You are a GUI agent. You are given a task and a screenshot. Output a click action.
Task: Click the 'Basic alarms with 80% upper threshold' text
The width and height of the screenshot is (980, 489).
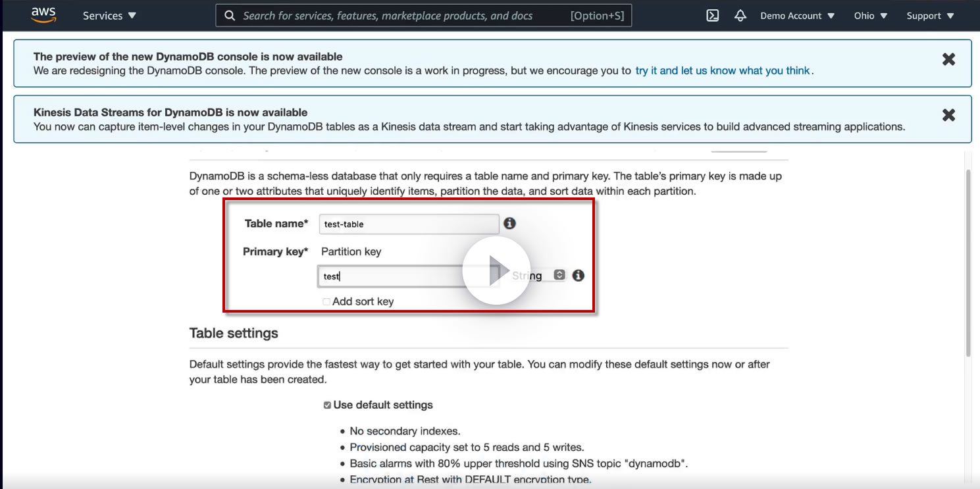click(x=519, y=463)
